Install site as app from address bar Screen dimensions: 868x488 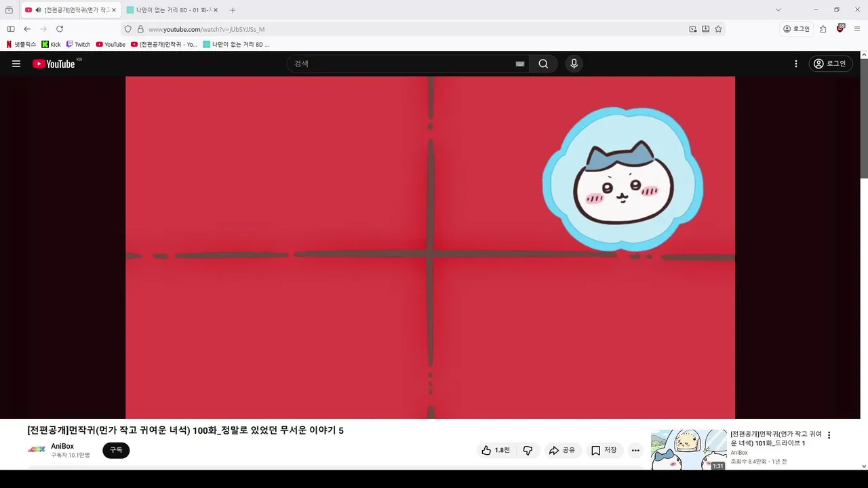[705, 29]
